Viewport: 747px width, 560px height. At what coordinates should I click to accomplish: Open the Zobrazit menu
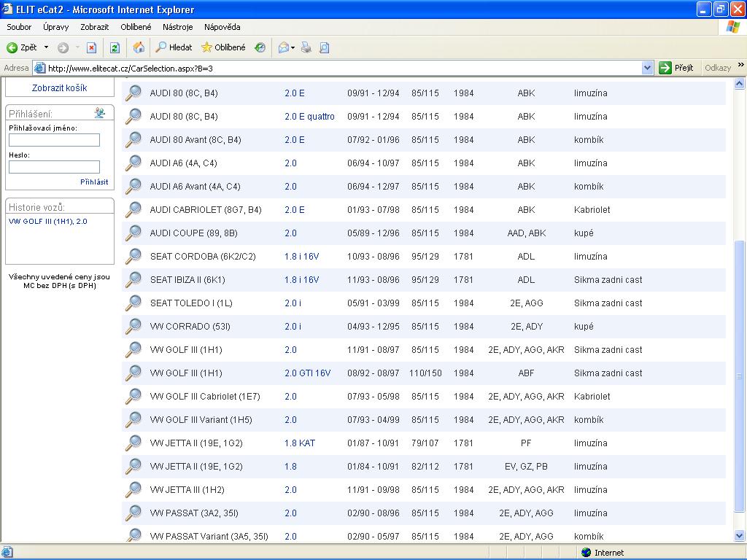pos(94,27)
